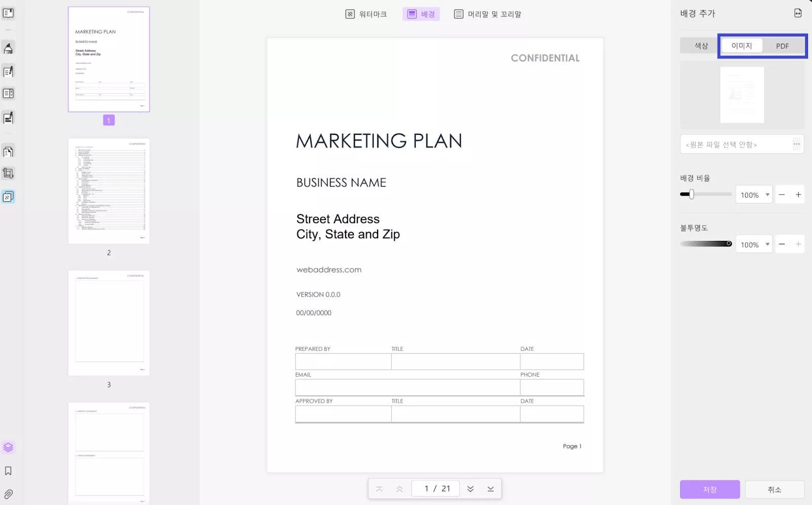Screen dimensions: 812x505
Task: Open the layers panel icon
Action: click(8, 447)
